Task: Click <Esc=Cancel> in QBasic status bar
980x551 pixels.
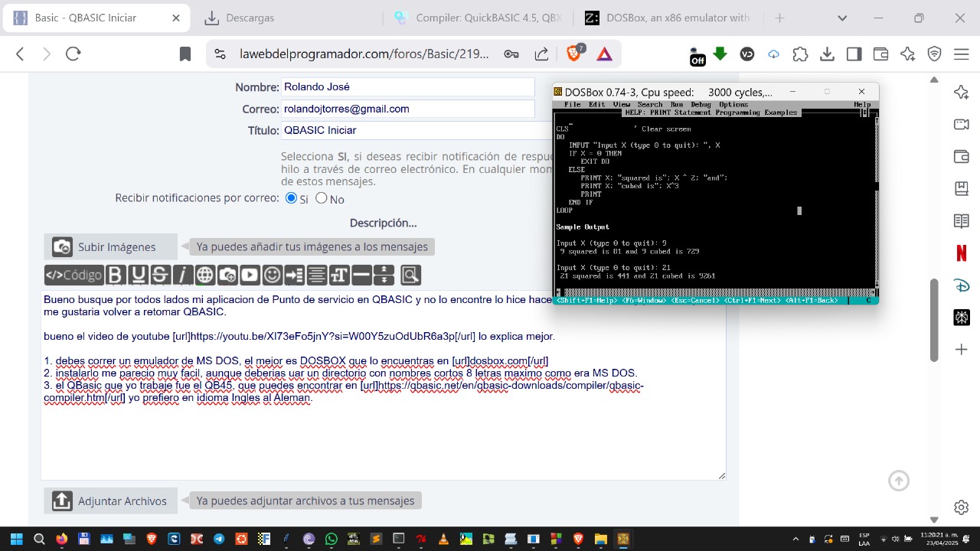Action: (696, 300)
